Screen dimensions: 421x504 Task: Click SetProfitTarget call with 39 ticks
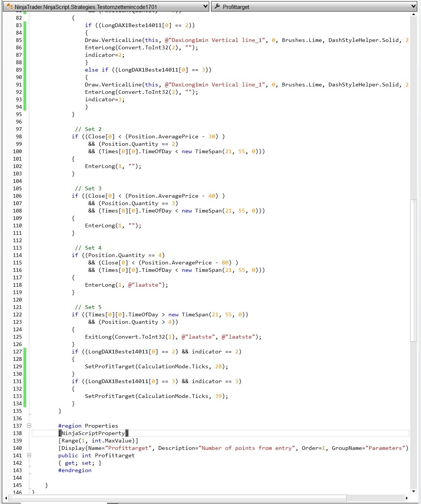coord(157,396)
